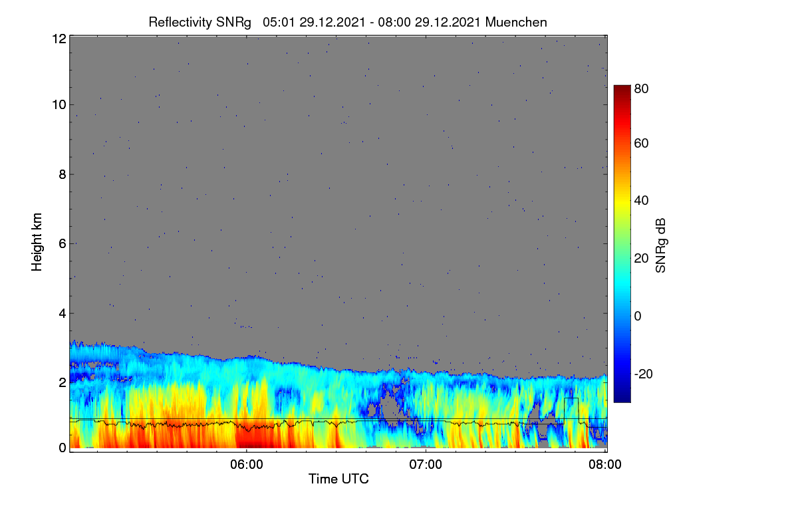Click the dark blue bottom of the colorbar

point(622,396)
